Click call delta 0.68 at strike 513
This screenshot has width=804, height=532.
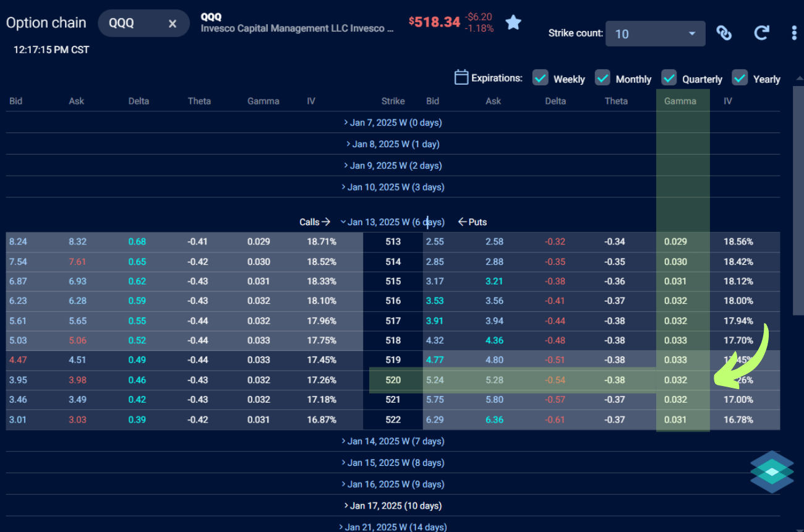137,242
